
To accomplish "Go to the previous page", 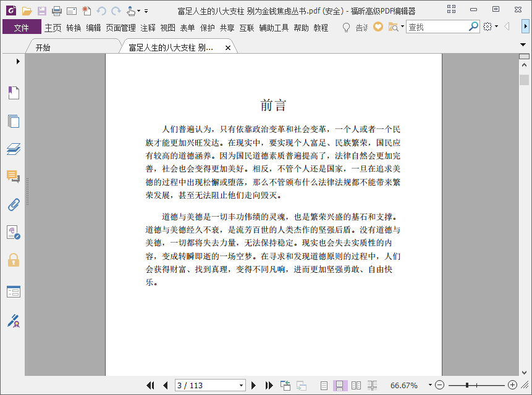I will (x=166, y=385).
